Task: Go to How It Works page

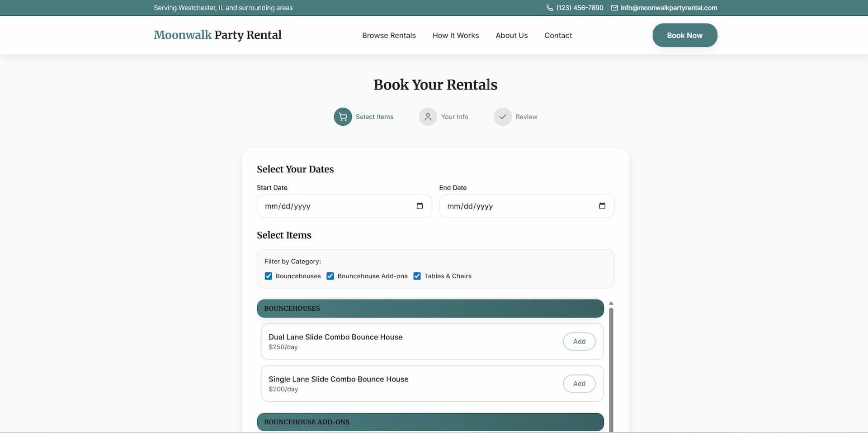Action: [455, 35]
